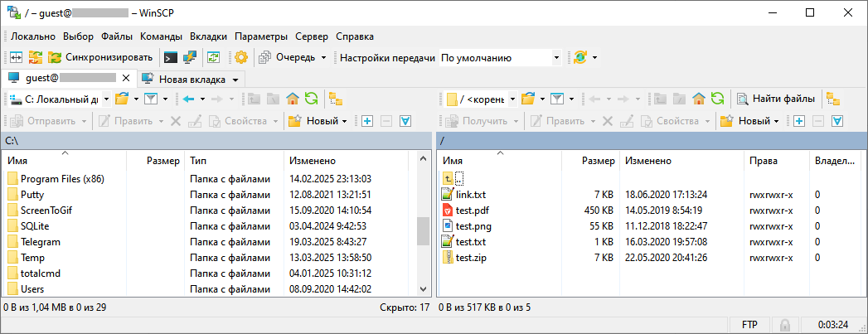Screen dimensions: 868x334
Task: Expand the transfer settings 'По умолчанию' combo box
Action: coord(556,58)
